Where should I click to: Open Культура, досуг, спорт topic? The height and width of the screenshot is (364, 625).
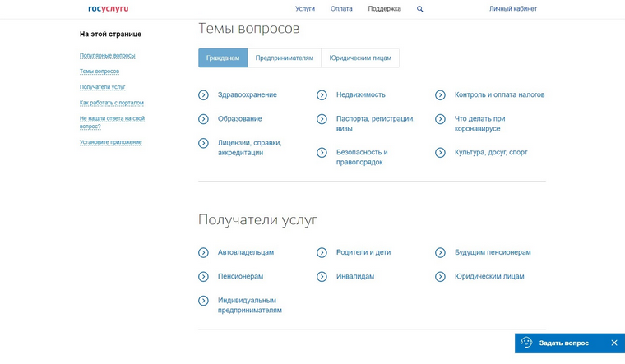[491, 152]
